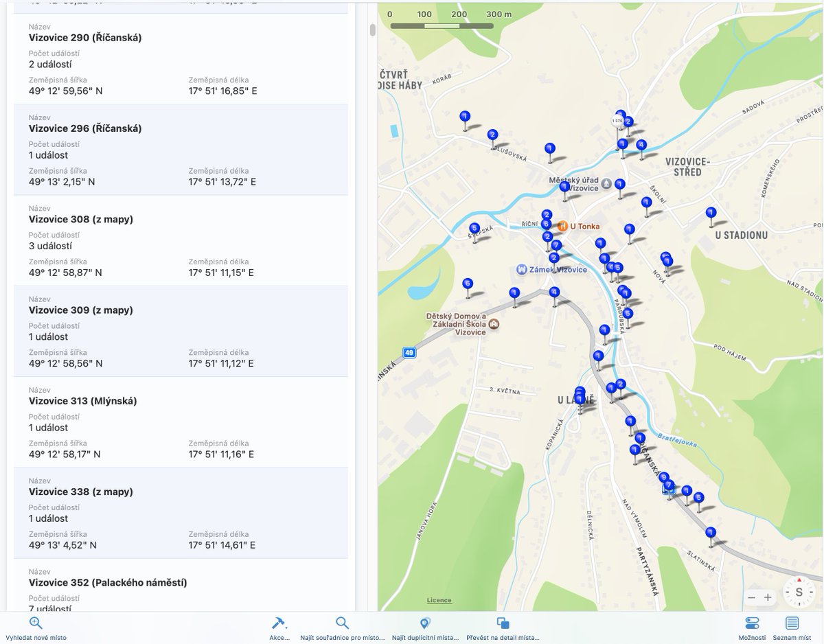Image resolution: width=824 pixels, height=644 pixels.
Task: Click Najít duplicitní místa pin icon
Action: pyautogui.click(x=425, y=623)
